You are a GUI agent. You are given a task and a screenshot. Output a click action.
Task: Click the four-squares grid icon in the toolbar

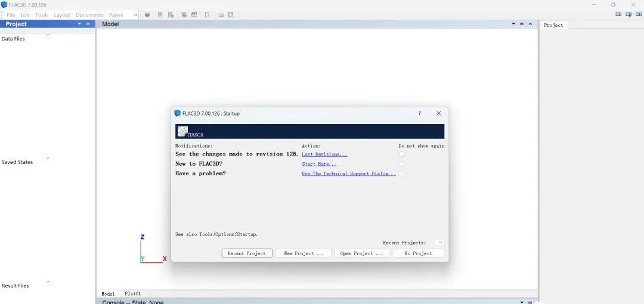(x=231, y=15)
